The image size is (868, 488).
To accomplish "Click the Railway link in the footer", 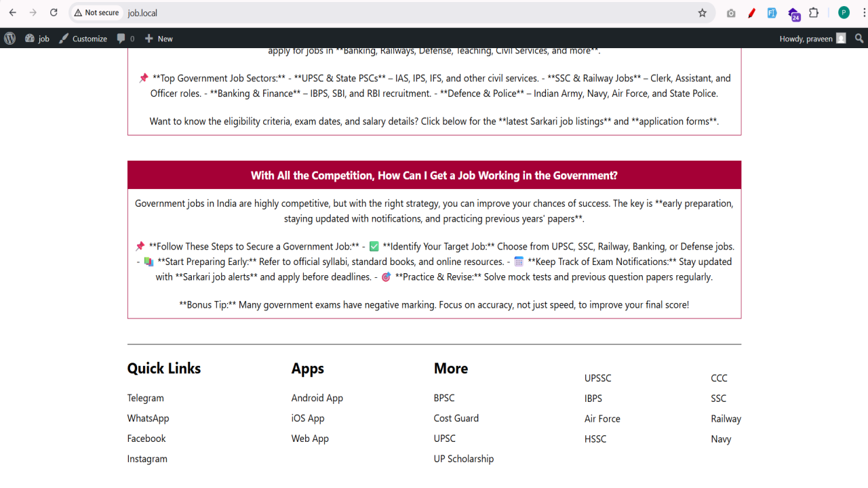I will coord(726,419).
